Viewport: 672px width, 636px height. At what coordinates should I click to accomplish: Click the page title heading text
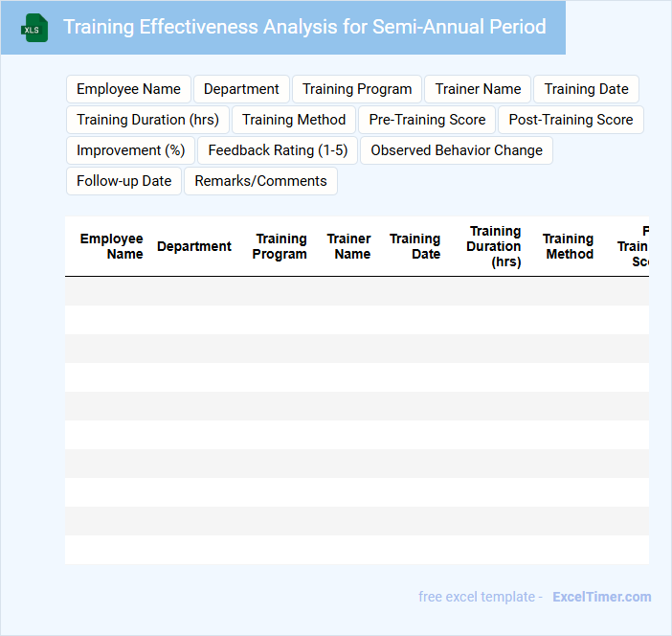304,27
